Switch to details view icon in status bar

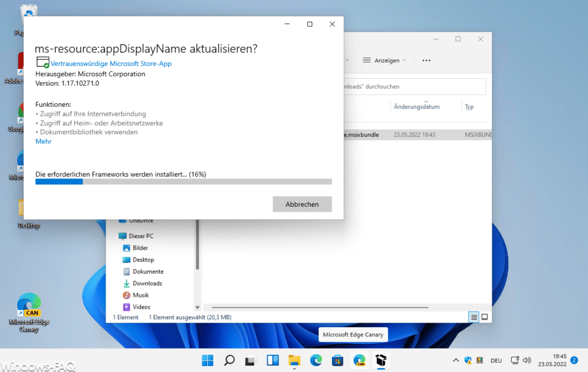pyautogui.click(x=474, y=317)
